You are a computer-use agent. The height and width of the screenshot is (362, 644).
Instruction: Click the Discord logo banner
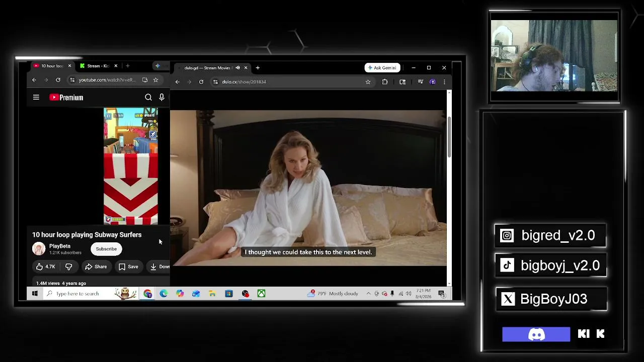pyautogui.click(x=536, y=334)
